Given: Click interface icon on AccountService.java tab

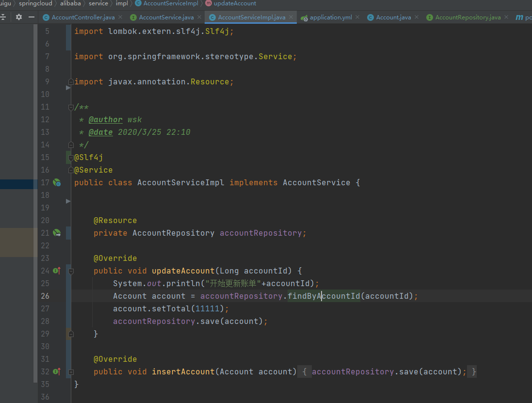Looking at the screenshot, I should [x=133, y=17].
